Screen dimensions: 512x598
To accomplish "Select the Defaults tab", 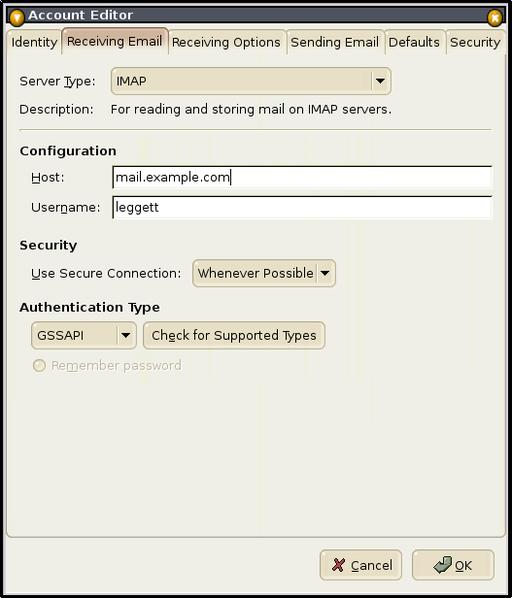I will pyautogui.click(x=414, y=42).
